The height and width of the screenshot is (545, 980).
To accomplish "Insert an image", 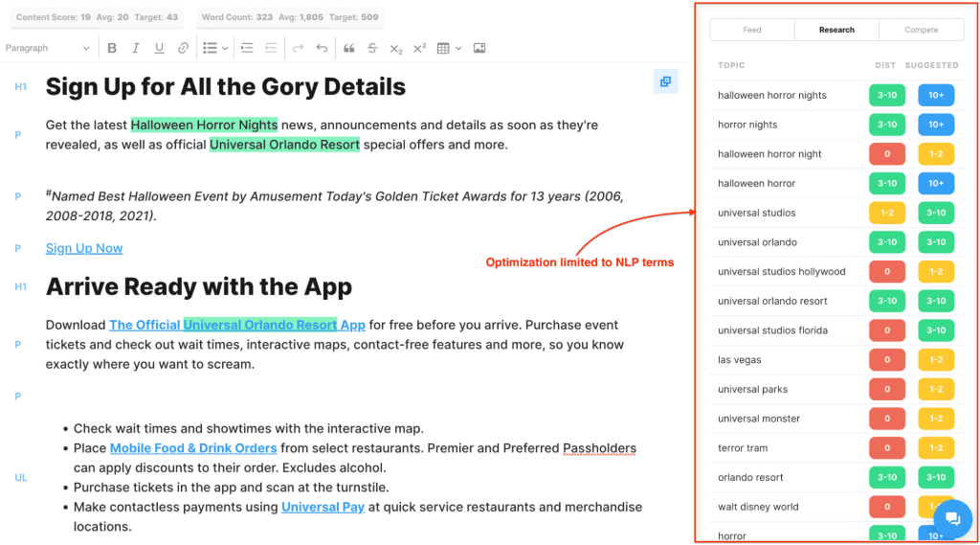I will pos(479,48).
